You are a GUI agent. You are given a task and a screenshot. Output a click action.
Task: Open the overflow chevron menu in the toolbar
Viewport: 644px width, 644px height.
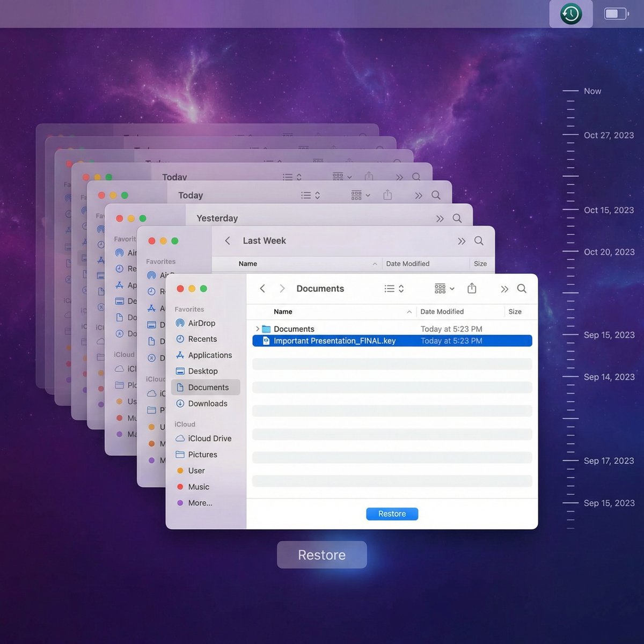(x=503, y=288)
